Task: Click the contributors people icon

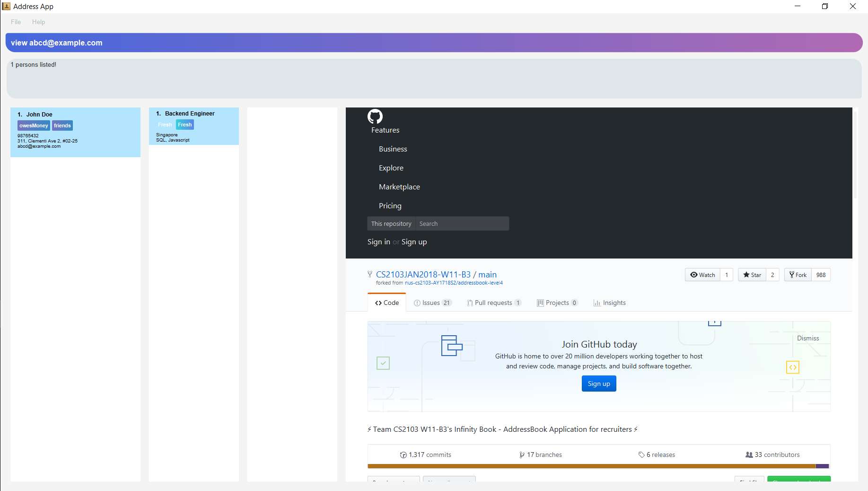Action: [749, 455]
